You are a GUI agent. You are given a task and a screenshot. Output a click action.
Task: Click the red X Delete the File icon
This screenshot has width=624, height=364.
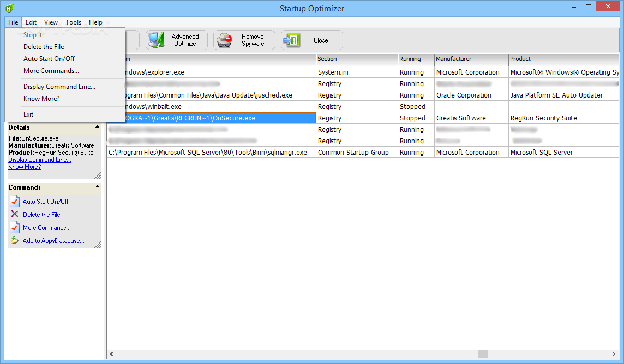pos(15,214)
